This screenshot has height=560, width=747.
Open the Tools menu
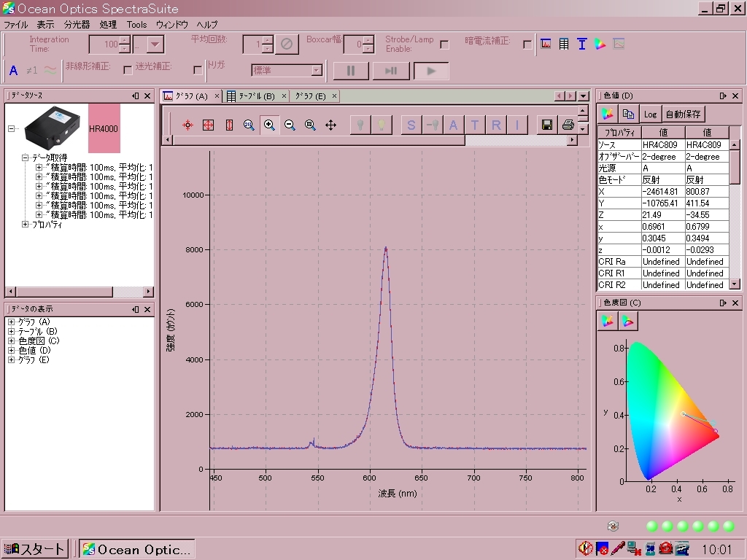[x=136, y=25]
